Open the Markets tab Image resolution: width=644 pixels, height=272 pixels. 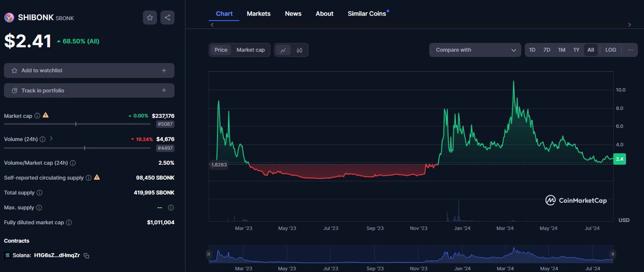[x=259, y=13]
